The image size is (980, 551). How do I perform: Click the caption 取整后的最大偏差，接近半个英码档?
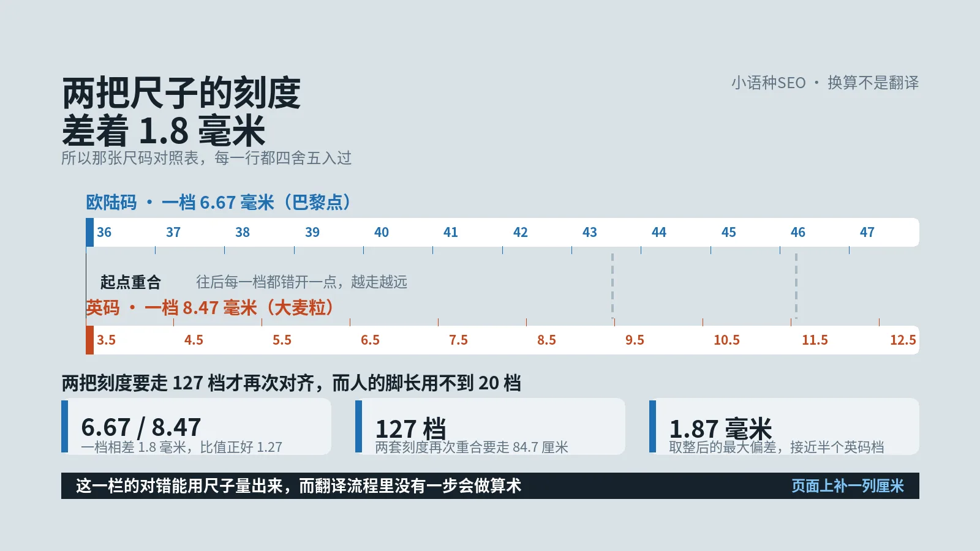tap(776, 447)
